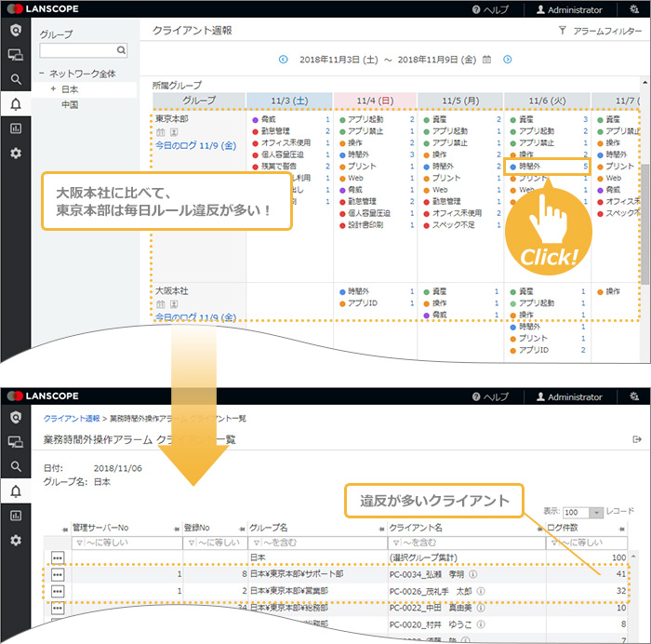The image size is (651, 644).
Task: Collapse the ネットワーク全体 tree node
Action: point(42,73)
